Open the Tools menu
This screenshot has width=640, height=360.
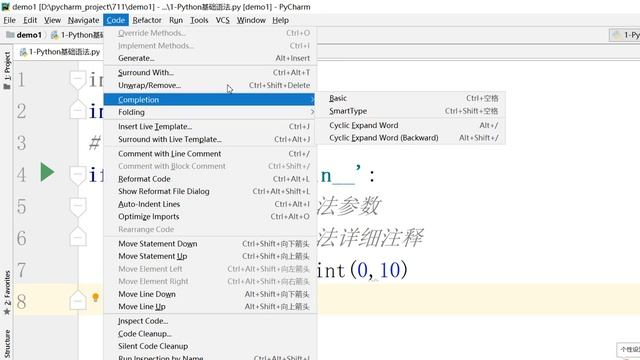point(199,20)
